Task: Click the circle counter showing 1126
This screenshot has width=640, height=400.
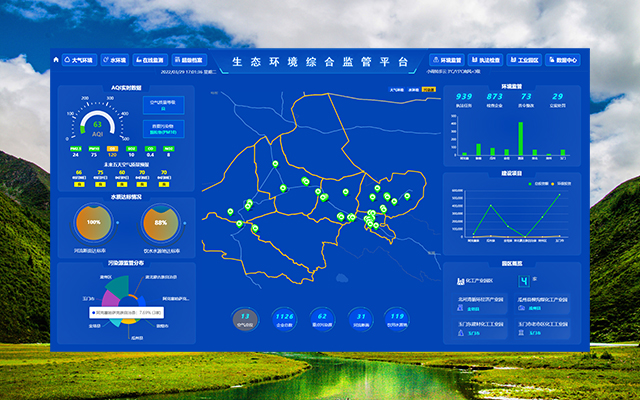Action: coord(283,318)
